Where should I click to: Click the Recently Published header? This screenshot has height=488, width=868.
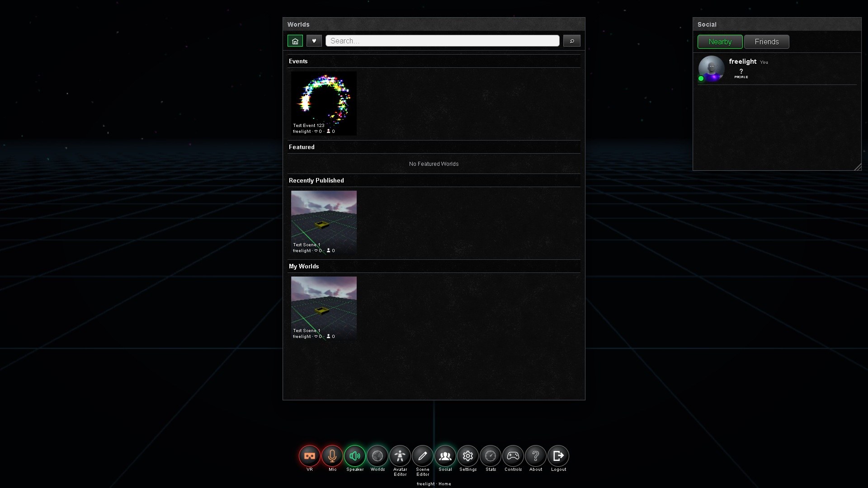pos(434,180)
